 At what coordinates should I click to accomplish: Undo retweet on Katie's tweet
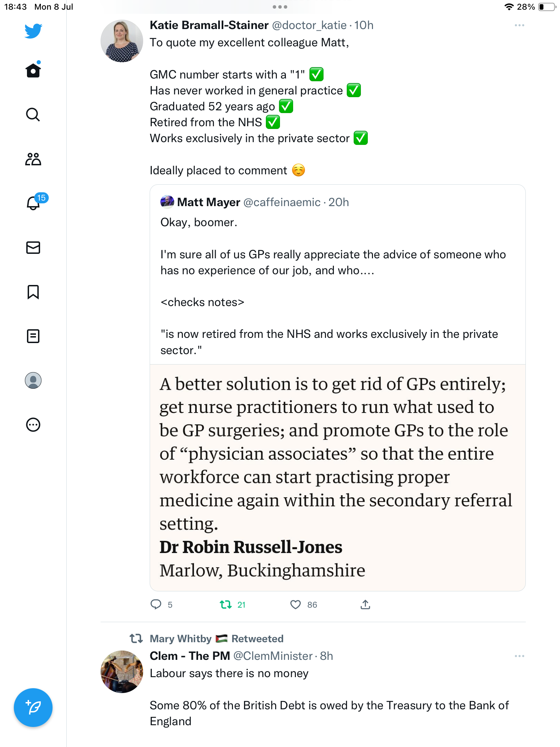pos(226,605)
